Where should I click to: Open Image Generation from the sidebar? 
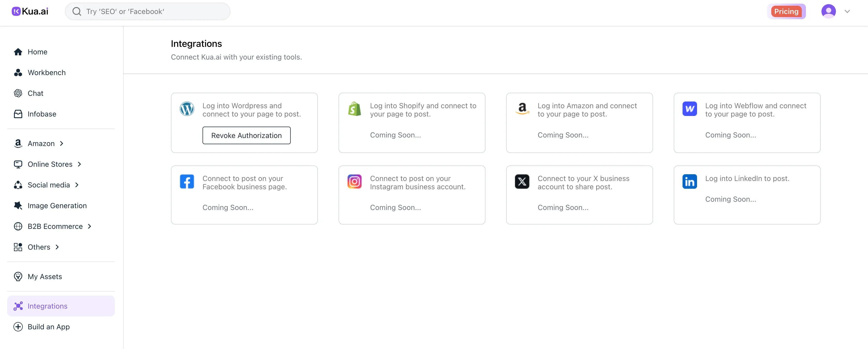[x=57, y=205]
